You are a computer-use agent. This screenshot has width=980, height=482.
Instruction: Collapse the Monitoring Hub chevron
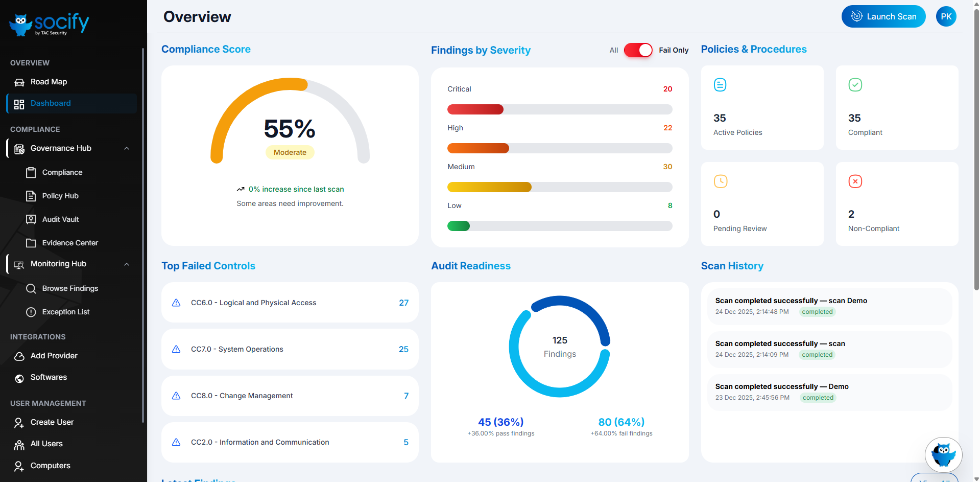click(x=127, y=264)
